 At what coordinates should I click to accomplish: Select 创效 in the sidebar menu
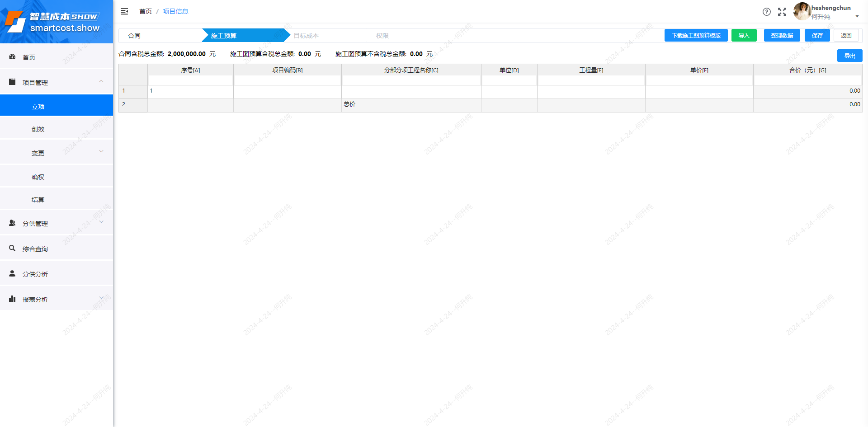pyautogui.click(x=38, y=129)
